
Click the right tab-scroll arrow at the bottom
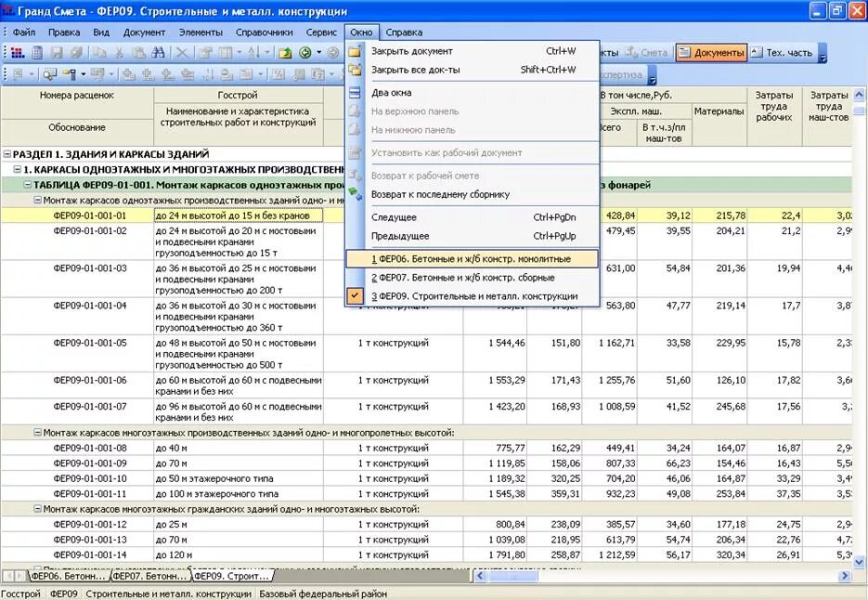19,576
